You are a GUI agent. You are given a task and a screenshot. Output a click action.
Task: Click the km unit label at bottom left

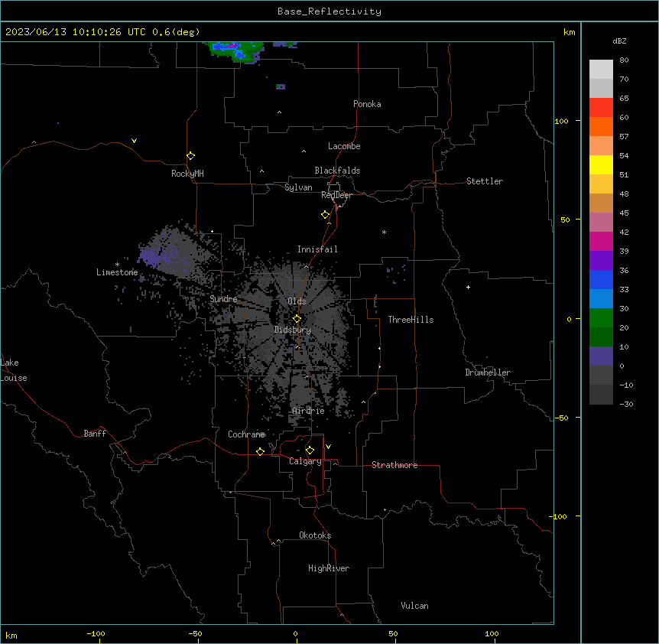(x=11, y=635)
